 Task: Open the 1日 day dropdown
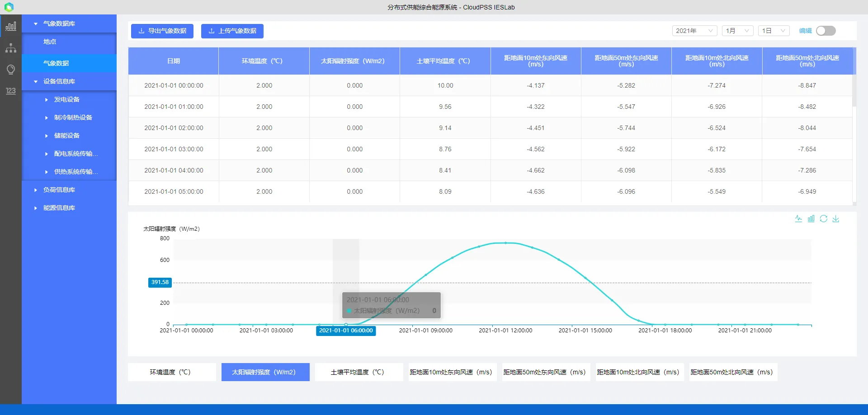point(774,31)
